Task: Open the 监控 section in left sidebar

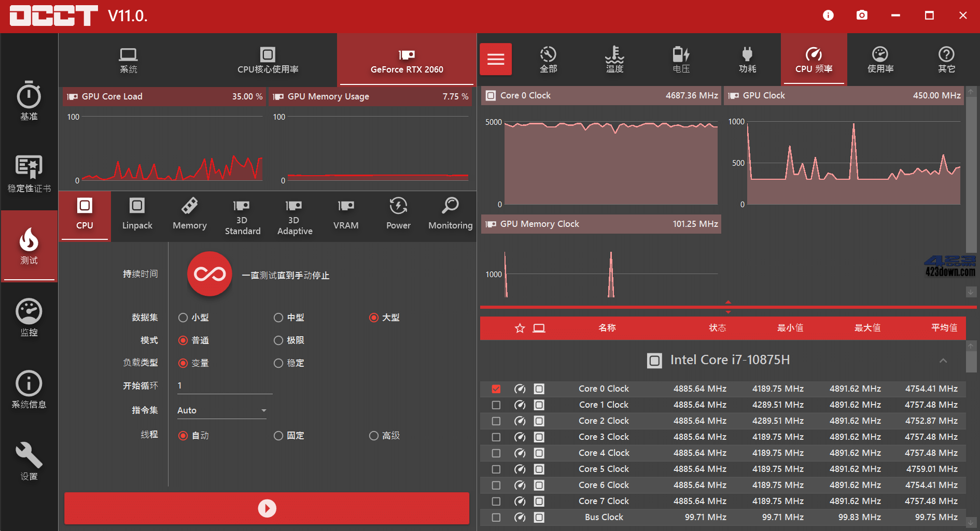Action: (29, 317)
